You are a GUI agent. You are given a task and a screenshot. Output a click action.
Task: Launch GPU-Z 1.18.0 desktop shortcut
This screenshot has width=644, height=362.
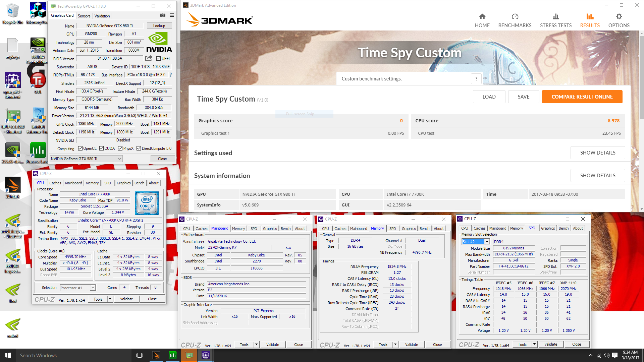pyautogui.click(x=13, y=121)
